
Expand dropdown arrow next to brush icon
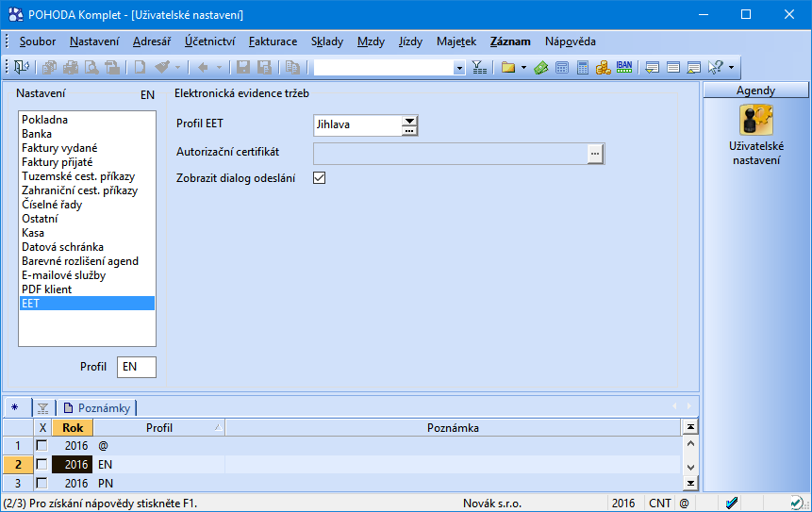coord(177,67)
